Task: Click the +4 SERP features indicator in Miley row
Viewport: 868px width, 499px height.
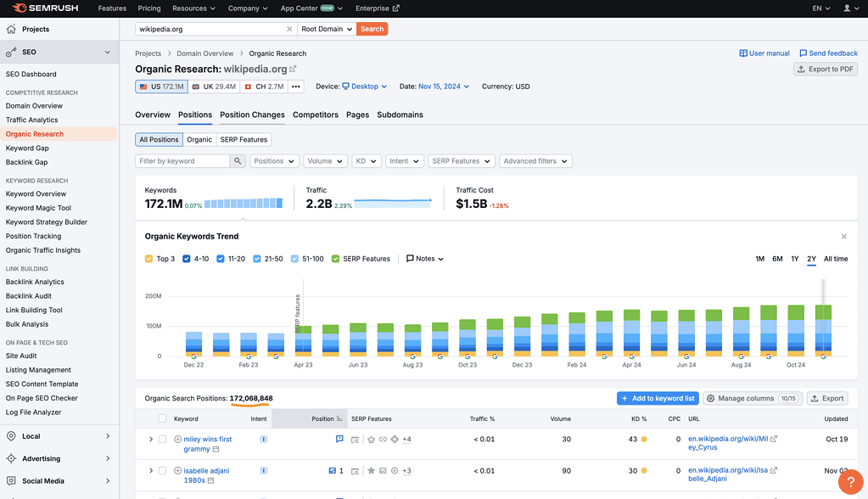Action: point(407,440)
